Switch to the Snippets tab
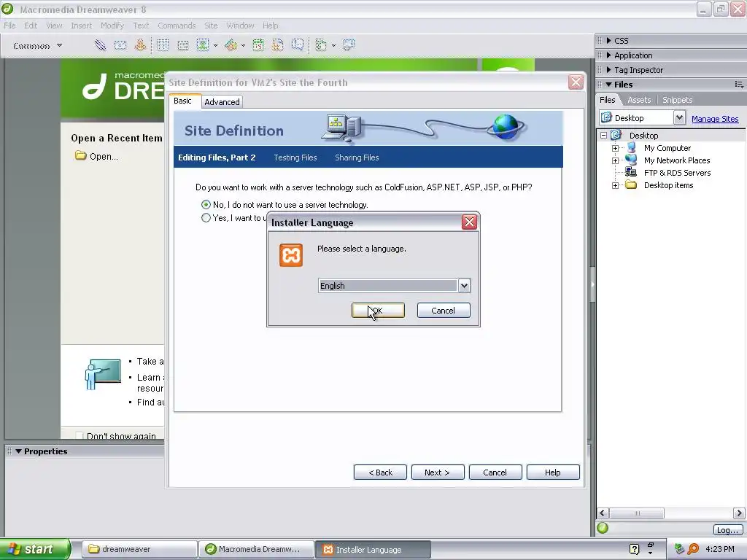The width and height of the screenshot is (747, 560). [677, 100]
